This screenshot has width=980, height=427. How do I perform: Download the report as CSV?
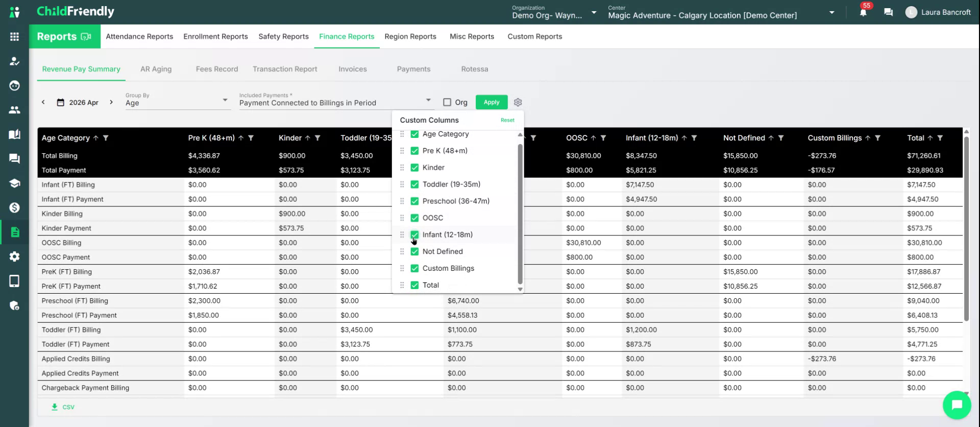[x=63, y=407]
